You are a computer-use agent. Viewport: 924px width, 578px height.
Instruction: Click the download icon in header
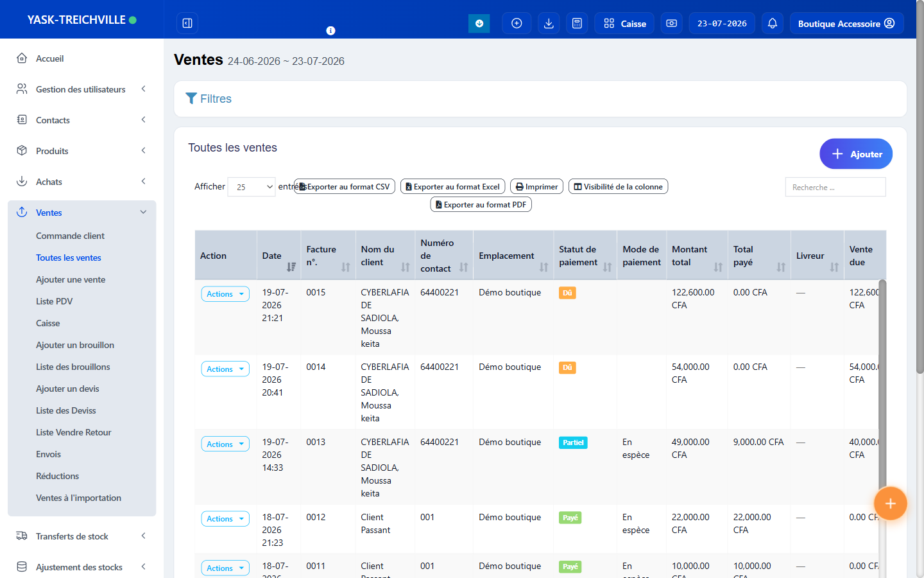(549, 23)
